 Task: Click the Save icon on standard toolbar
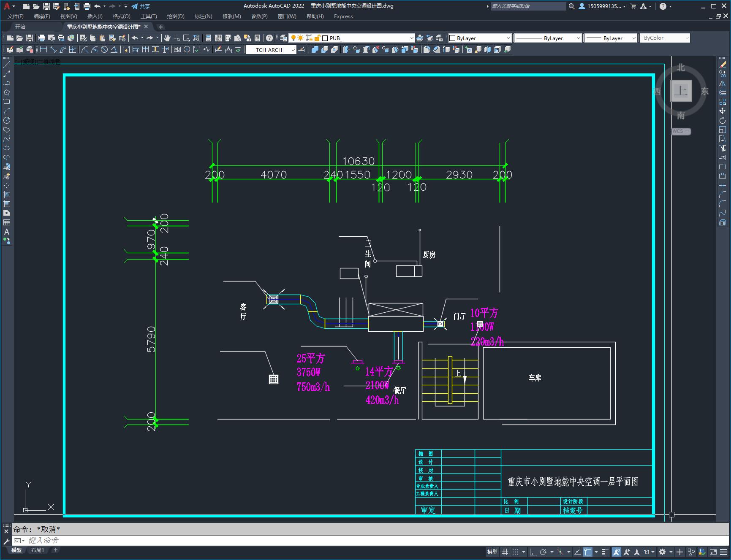30,38
